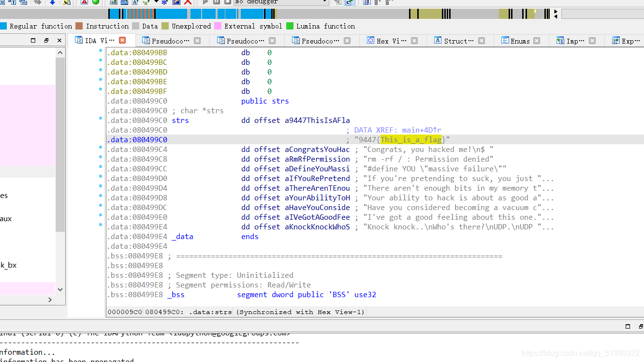
Task: Click the 'public strs' line
Action: pos(265,101)
